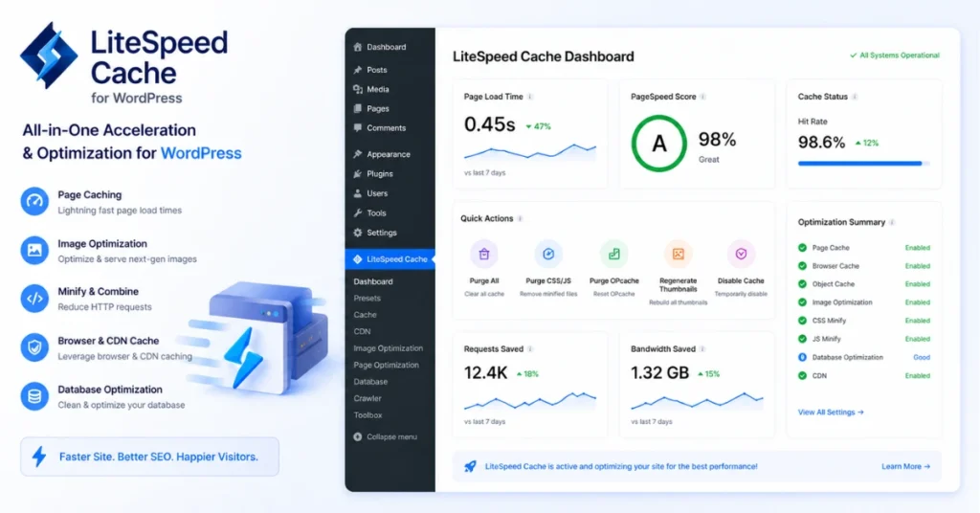Image resolution: width=980 pixels, height=513 pixels.
Task: Click the Tools wrench icon
Action: (358, 213)
